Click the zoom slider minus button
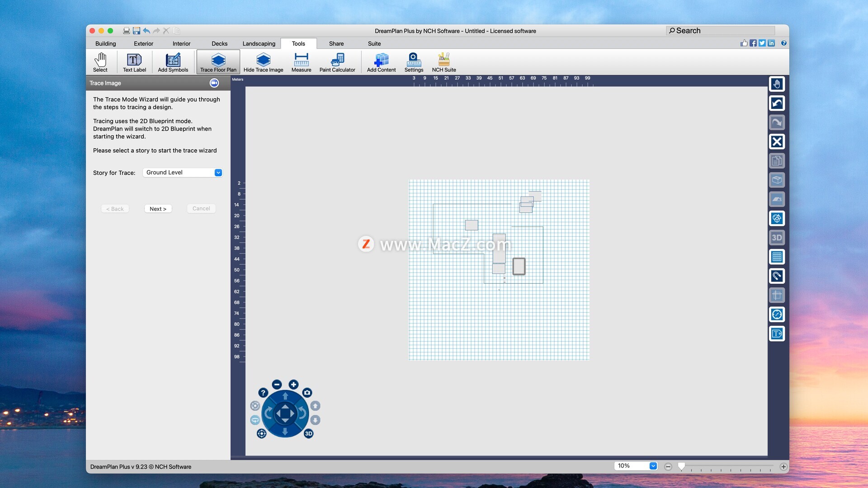Screen dimensions: 868x488 click(x=668, y=467)
